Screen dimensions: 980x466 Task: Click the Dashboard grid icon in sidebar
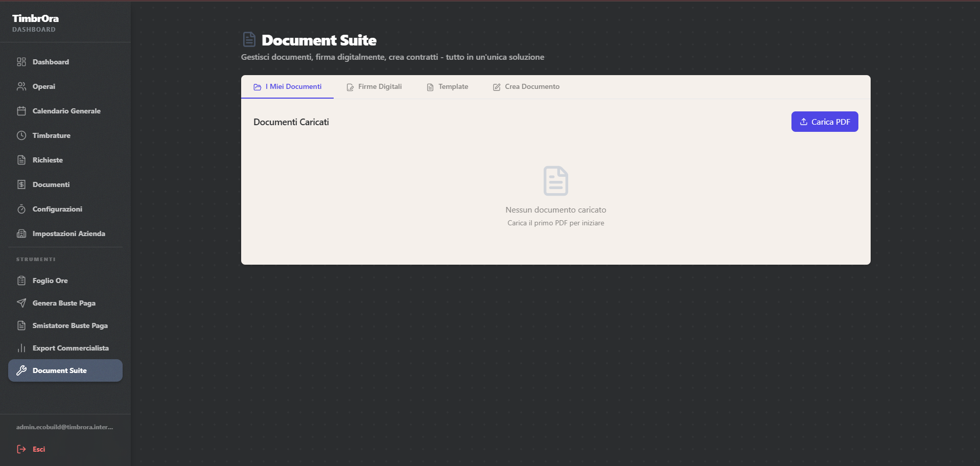click(x=21, y=62)
